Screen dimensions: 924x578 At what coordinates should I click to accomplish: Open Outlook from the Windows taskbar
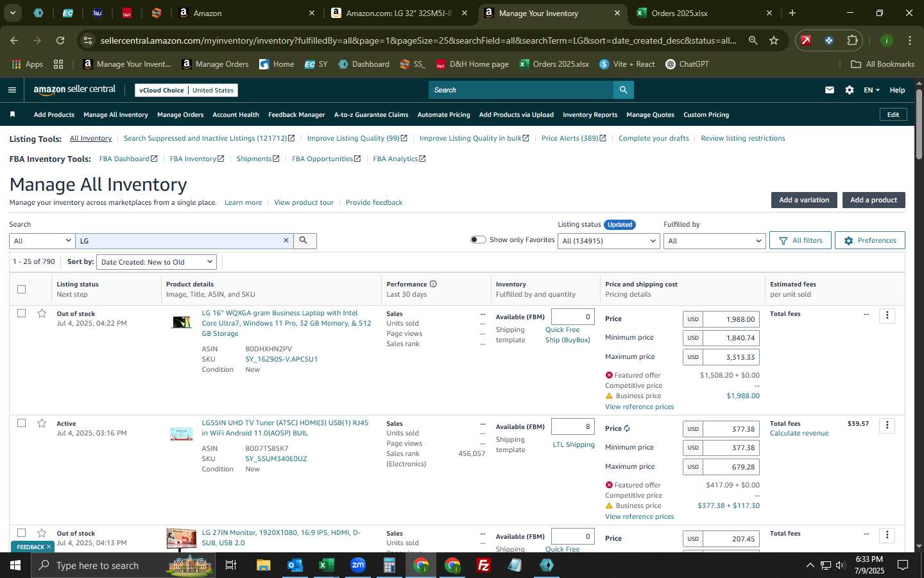(x=295, y=565)
